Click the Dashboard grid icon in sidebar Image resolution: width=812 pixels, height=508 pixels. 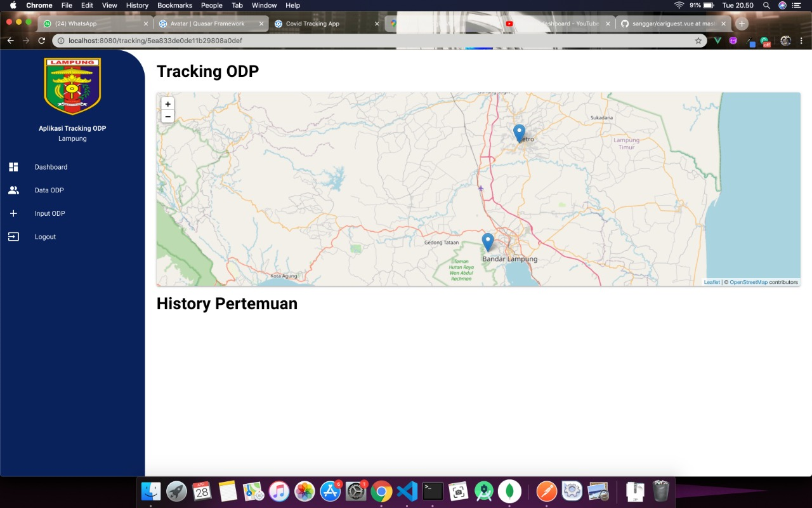(13, 167)
